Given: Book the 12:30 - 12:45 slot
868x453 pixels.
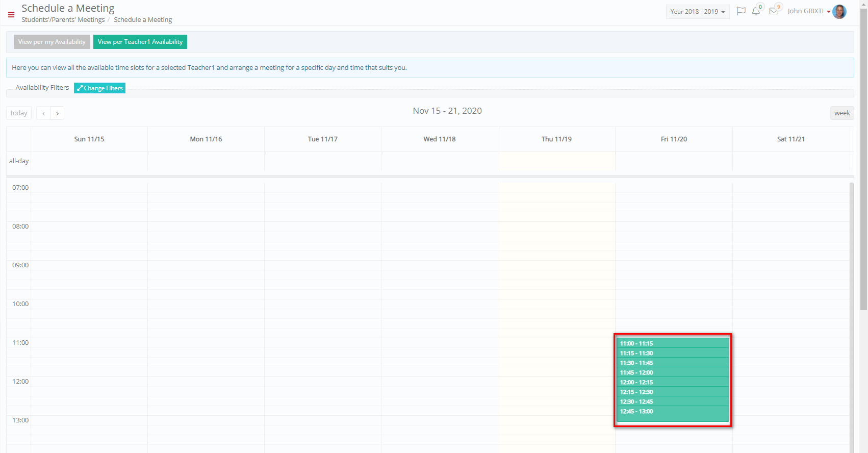Looking at the screenshot, I should pos(673,401).
